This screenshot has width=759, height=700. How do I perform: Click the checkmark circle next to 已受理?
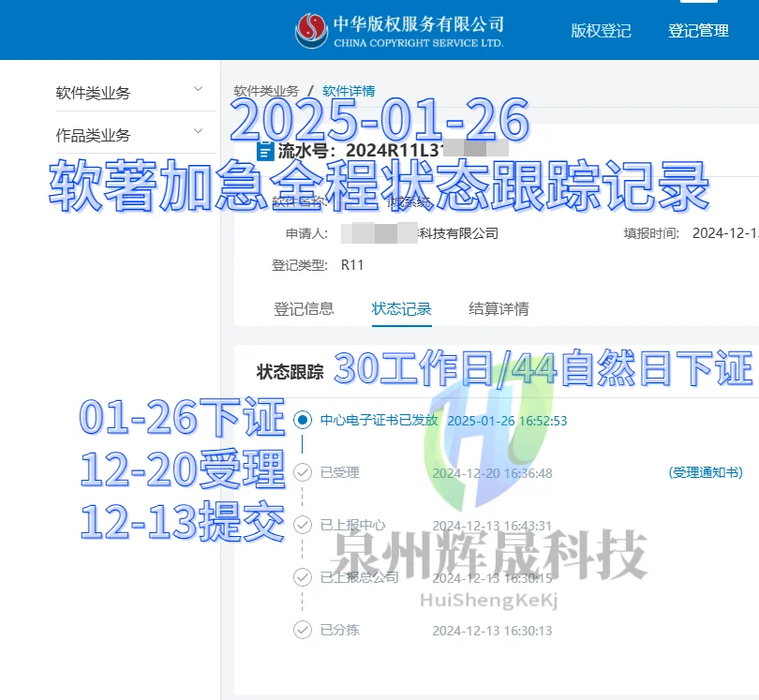pyautogui.click(x=302, y=472)
